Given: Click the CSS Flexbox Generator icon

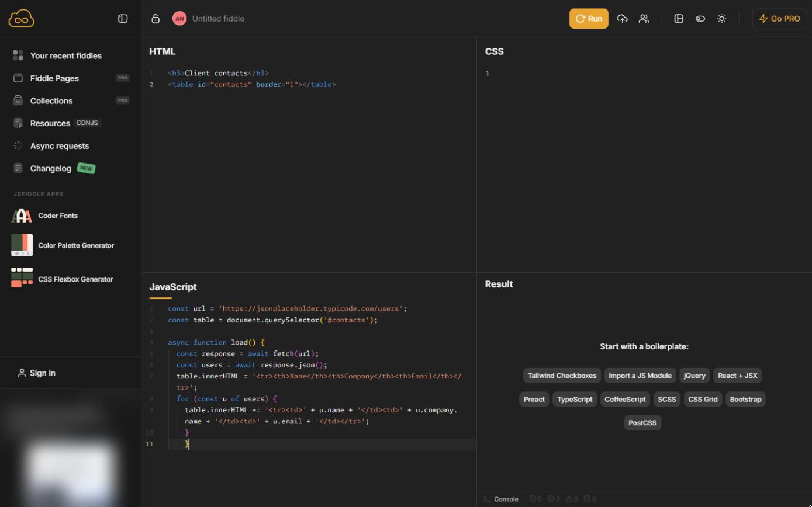Looking at the screenshot, I should [22, 277].
